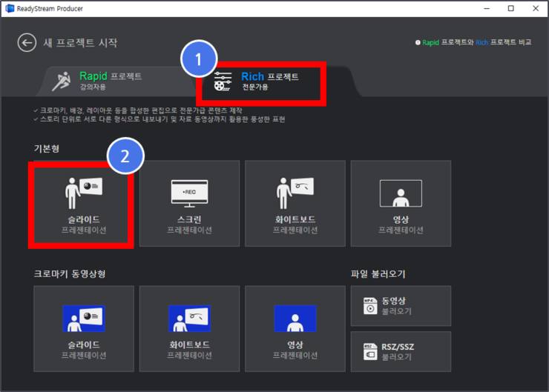Click the MP4 file icon
The width and height of the screenshot is (549, 392).
point(370,306)
